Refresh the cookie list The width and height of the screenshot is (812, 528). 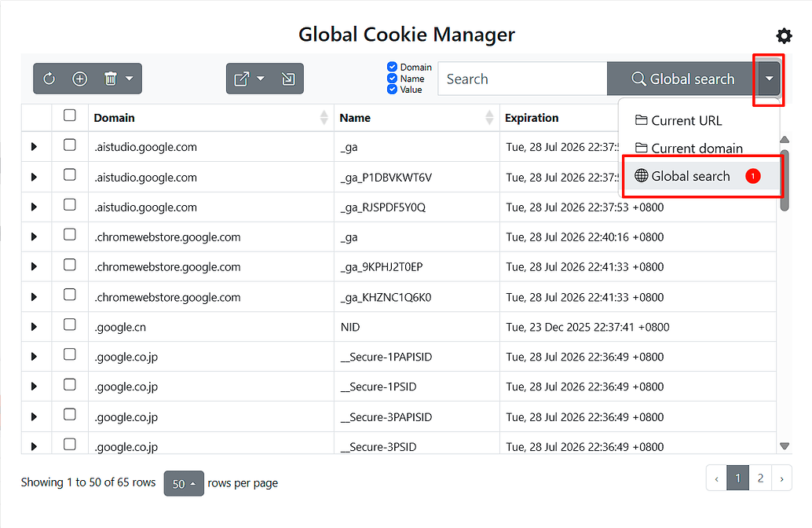click(x=49, y=79)
